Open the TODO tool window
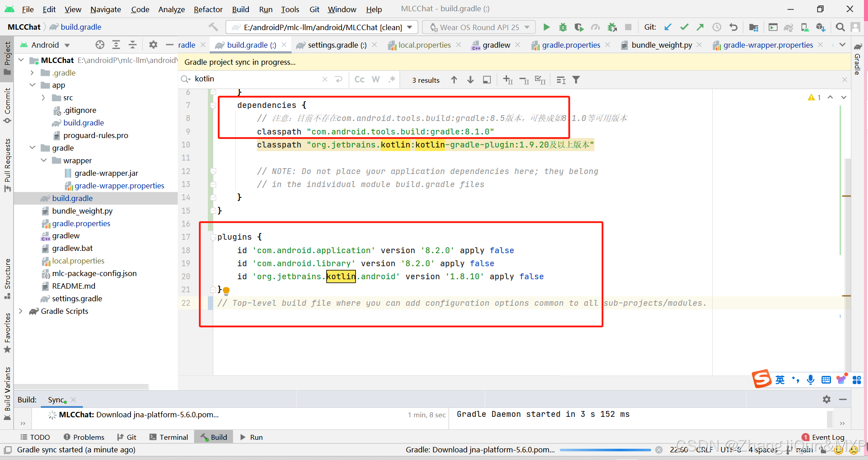868x460 pixels. pyautogui.click(x=35, y=437)
